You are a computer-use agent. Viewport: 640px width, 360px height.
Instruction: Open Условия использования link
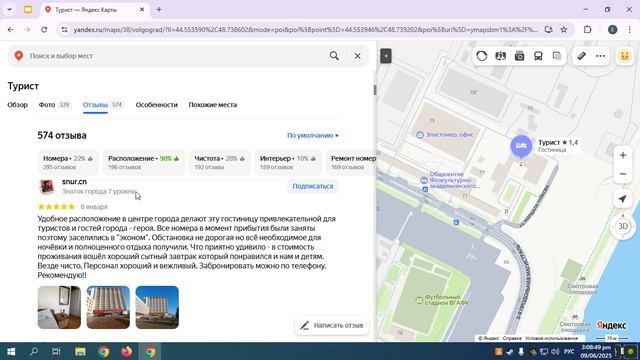pos(551,338)
